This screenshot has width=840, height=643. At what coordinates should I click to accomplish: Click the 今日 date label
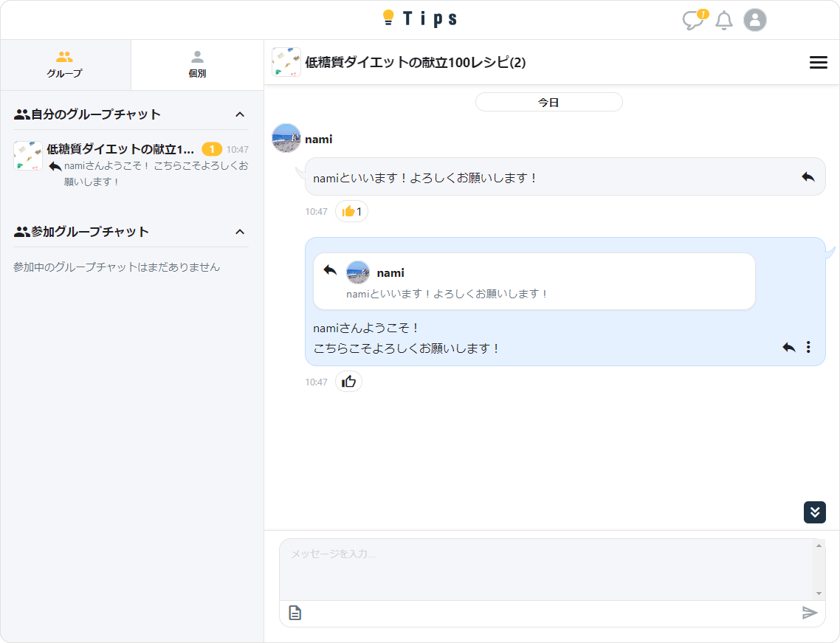548,102
